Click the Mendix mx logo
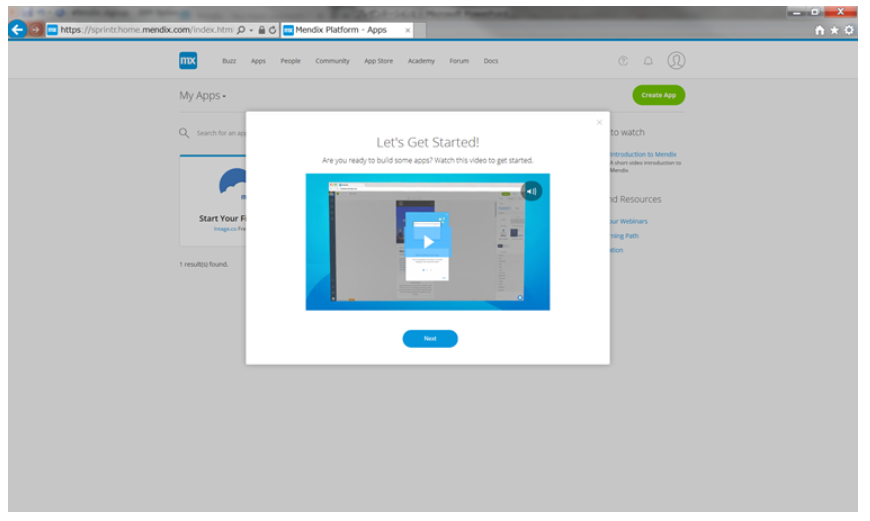The width and height of the screenshot is (870, 521). coord(188,60)
